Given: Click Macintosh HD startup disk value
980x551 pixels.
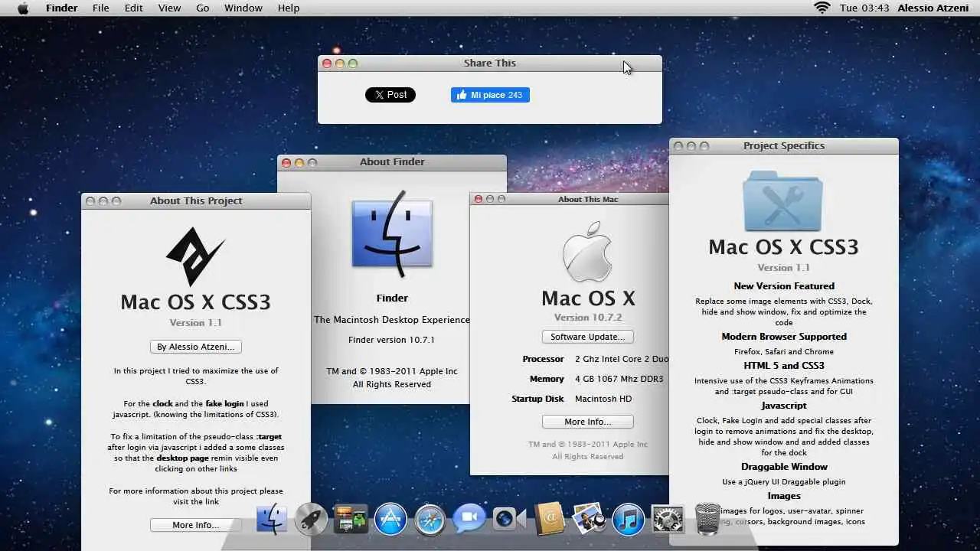Looking at the screenshot, I should [603, 399].
